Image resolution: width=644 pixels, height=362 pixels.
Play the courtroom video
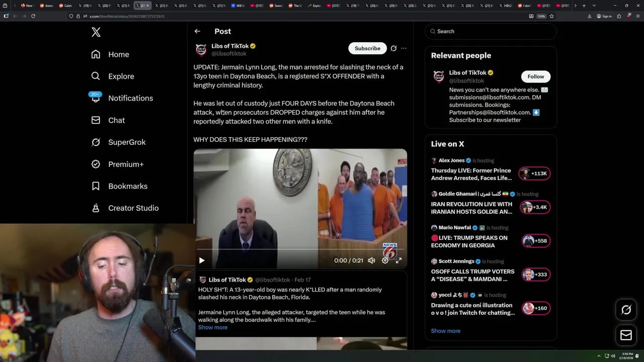[x=202, y=260]
